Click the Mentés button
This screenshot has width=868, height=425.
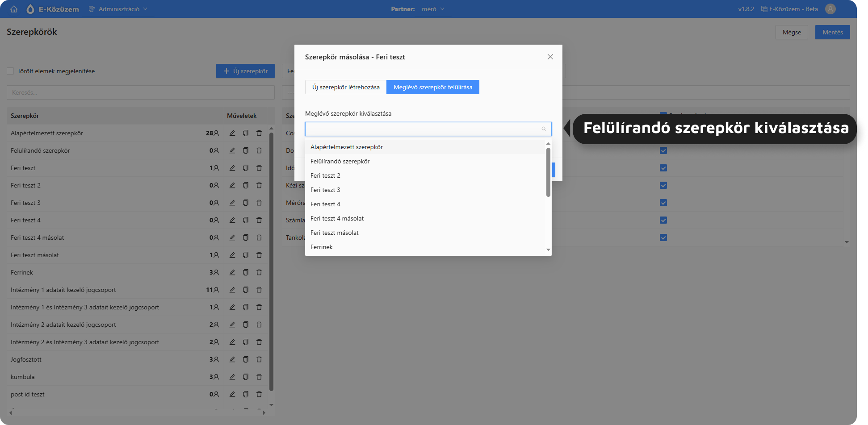832,32
